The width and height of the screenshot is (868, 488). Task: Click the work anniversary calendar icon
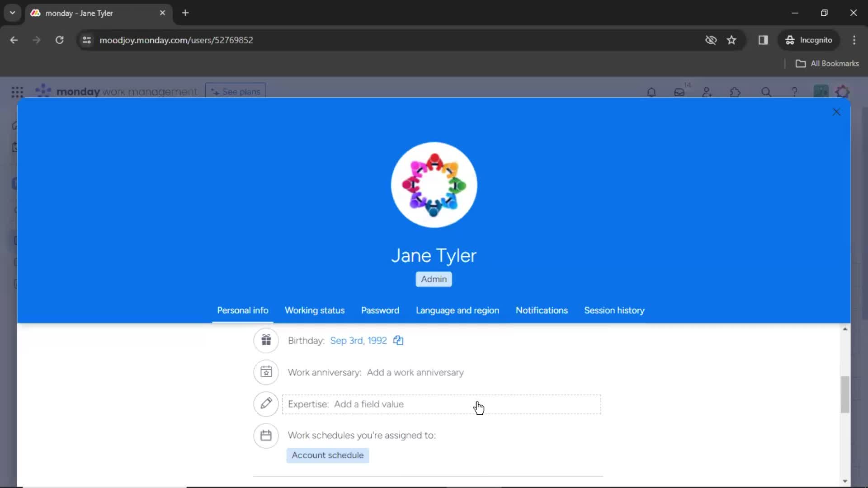pos(265,372)
